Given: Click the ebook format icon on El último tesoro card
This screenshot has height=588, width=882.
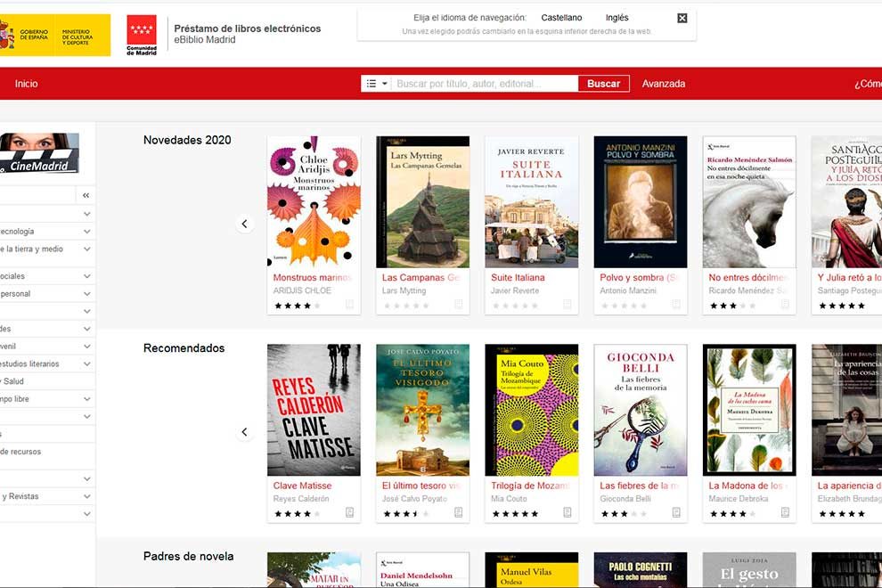Looking at the screenshot, I should tap(459, 512).
